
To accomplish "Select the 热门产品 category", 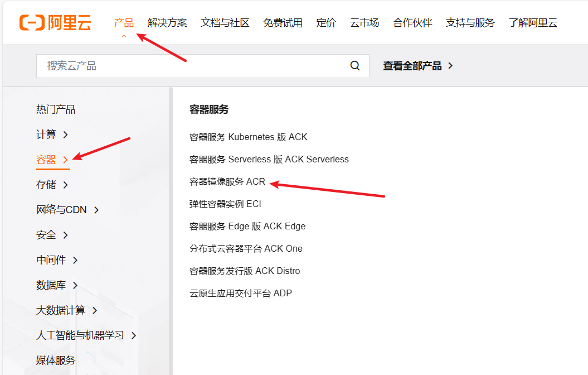I will point(56,109).
